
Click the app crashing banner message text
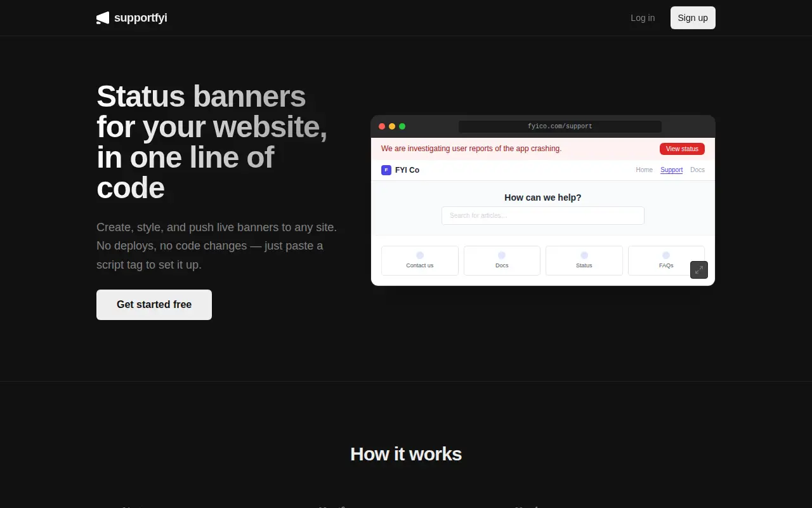click(x=471, y=149)
